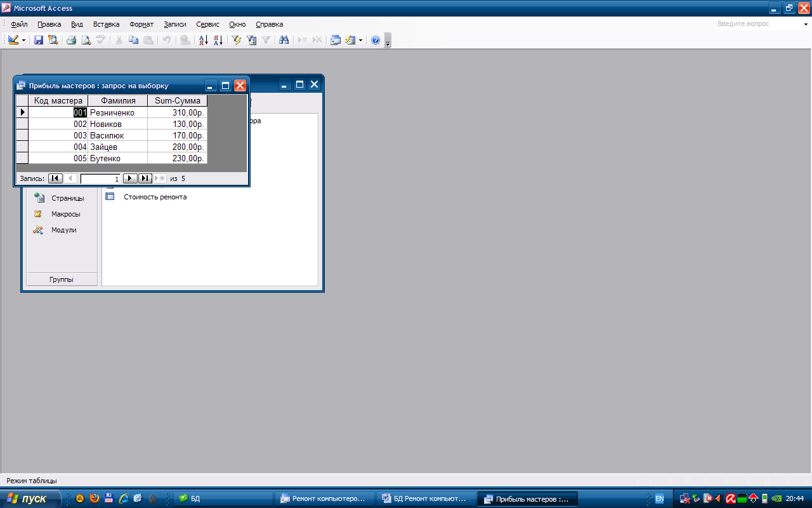Switch to 'Ремонт компьютеро...' taskbar button

[x=325, y=499]
